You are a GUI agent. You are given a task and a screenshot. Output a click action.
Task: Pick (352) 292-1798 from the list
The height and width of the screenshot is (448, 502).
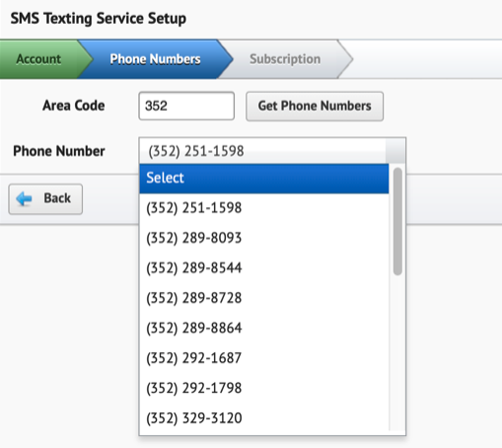pos(264,388)
